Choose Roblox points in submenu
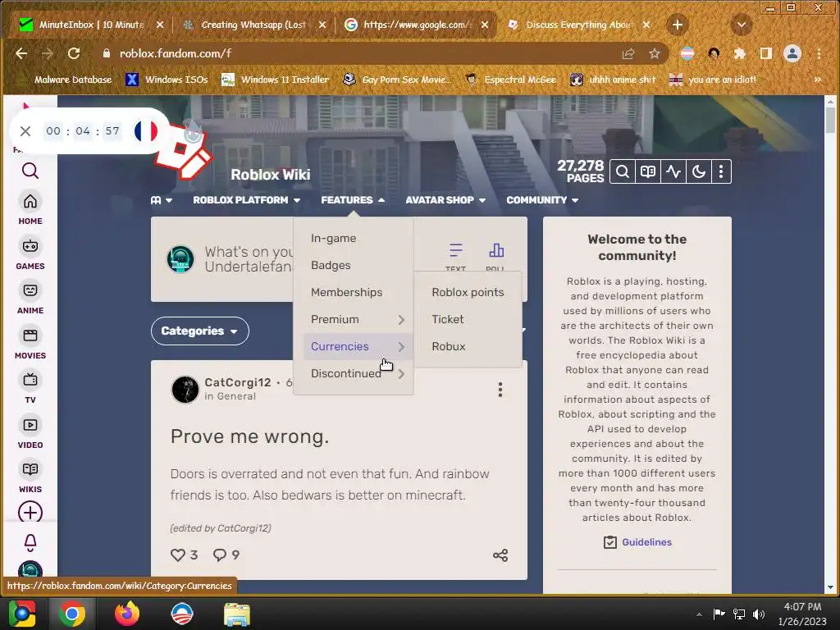 [x=468, y=293]
